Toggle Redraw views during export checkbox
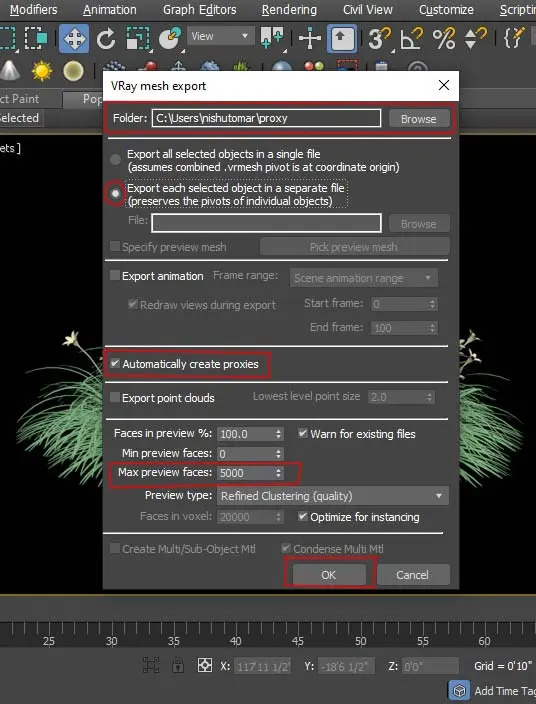Viewport: 536px width, 704px height. [x=132, y=304]
